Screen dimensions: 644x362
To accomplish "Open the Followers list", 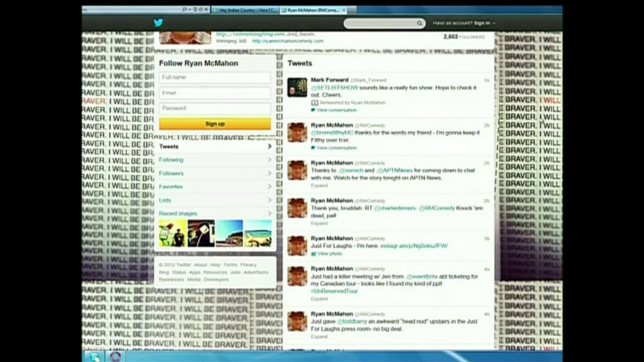I will point(215,173).
